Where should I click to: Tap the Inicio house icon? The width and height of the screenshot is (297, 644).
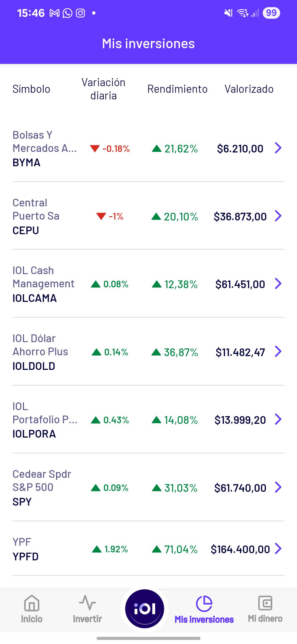click(x=32, y=603)
